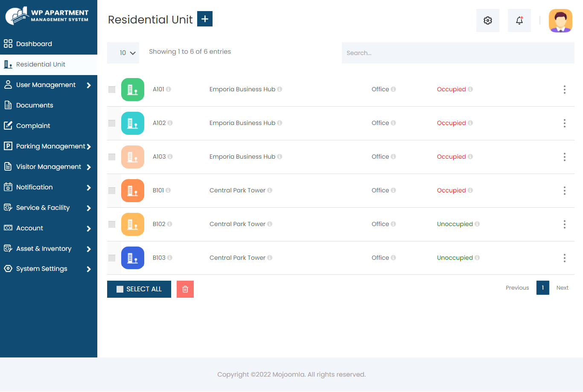Click the teal building icon for A102

133,123
